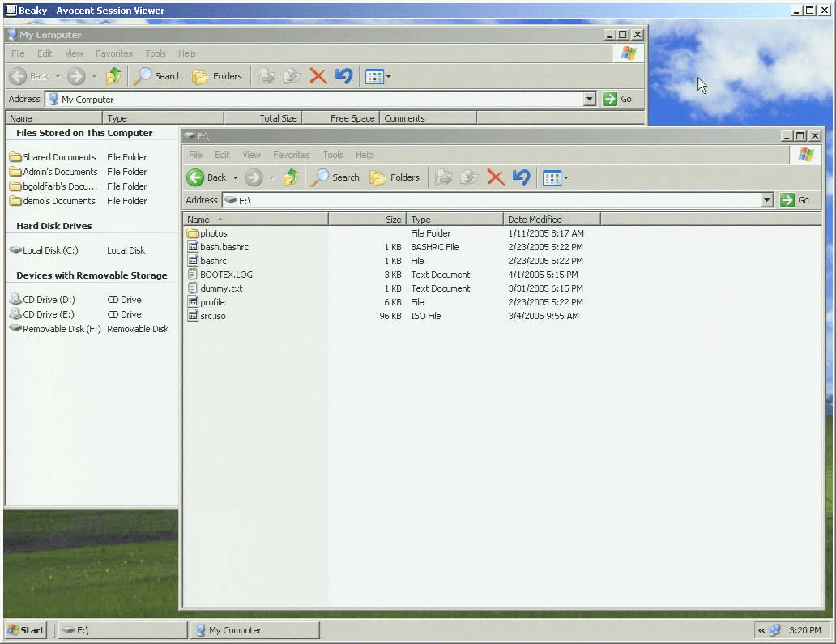
Task: Click the Undo arrow in F:\ toolbar
Action: click(521, 177)
